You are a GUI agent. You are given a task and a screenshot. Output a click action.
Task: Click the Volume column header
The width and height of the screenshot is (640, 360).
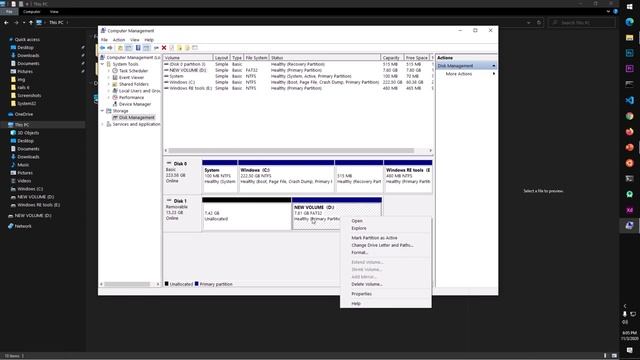(x=188, y=58)
